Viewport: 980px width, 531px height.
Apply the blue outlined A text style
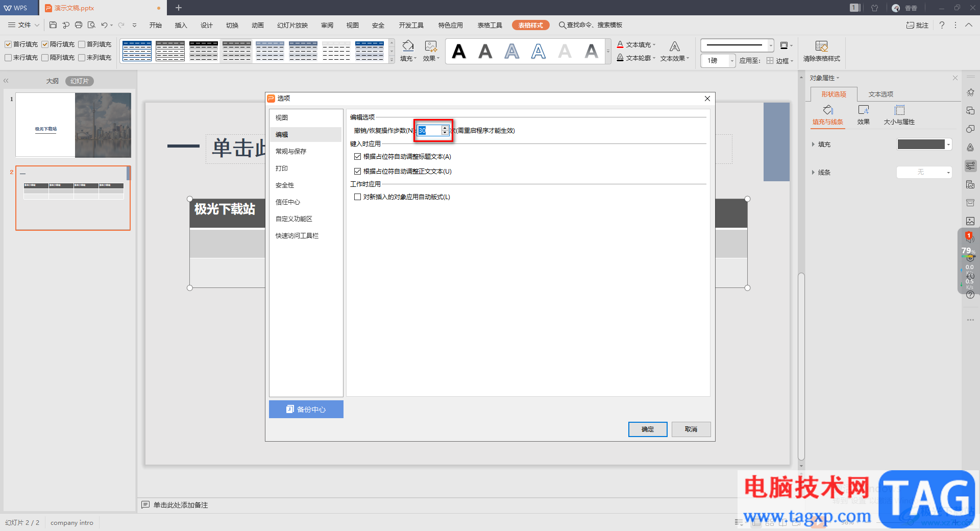538,51
